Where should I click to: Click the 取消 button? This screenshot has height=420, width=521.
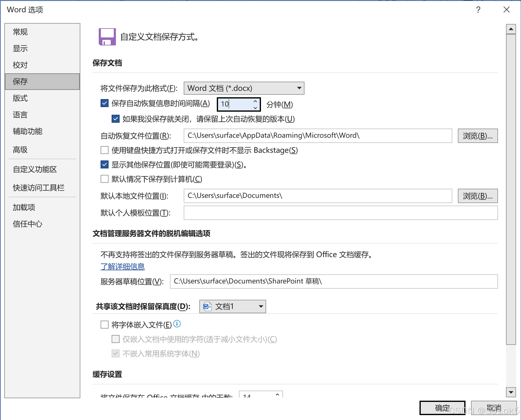tap(494, 408)
